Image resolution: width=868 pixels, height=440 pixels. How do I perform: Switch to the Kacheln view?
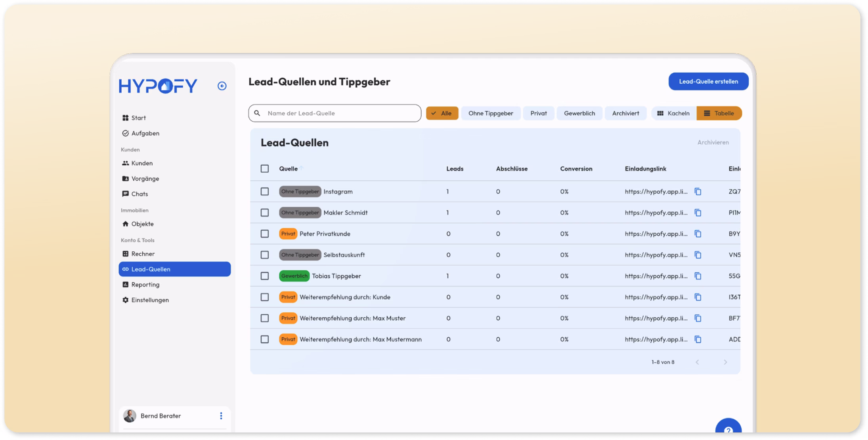(x=673, y=113)
